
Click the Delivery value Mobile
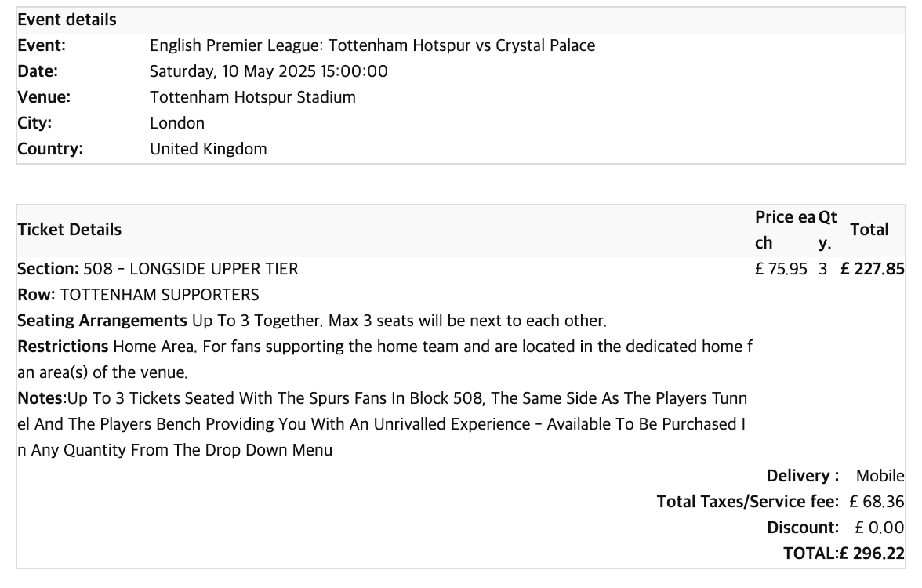[880, 476]
